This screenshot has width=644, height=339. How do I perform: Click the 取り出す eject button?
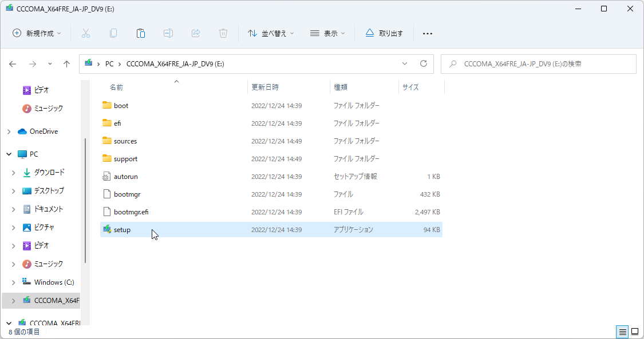(384, 33)
